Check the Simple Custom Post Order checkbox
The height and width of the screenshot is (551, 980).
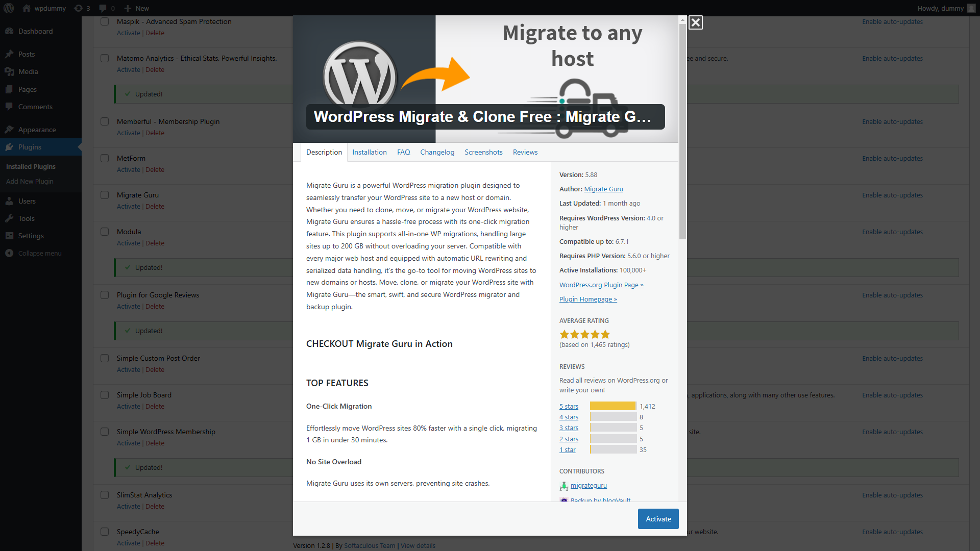pos(105,358)
